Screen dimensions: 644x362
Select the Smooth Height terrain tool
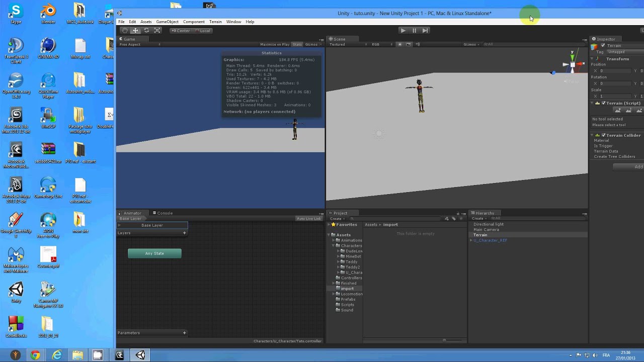(639, 110)
